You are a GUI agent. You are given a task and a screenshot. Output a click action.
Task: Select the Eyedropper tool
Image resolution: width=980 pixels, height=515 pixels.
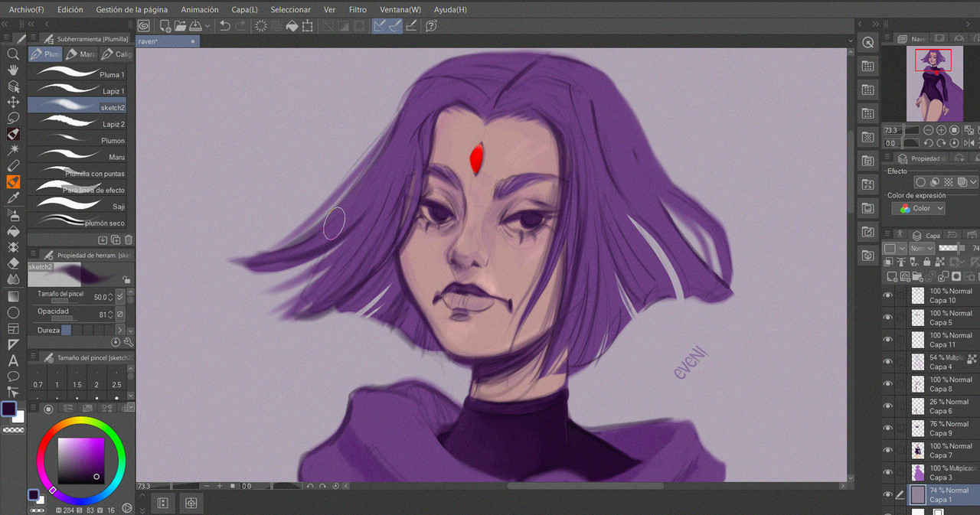(x=13, y=198)
